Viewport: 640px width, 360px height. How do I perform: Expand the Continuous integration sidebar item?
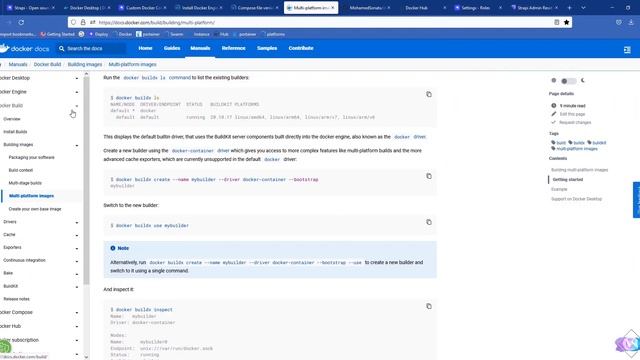[77, 261]
